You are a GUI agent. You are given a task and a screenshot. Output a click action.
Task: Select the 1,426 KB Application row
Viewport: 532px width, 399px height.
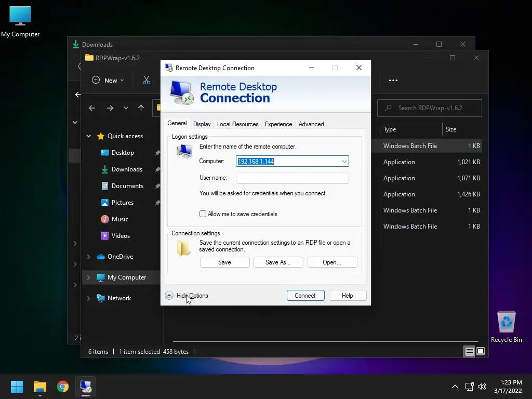click(427, 194)
